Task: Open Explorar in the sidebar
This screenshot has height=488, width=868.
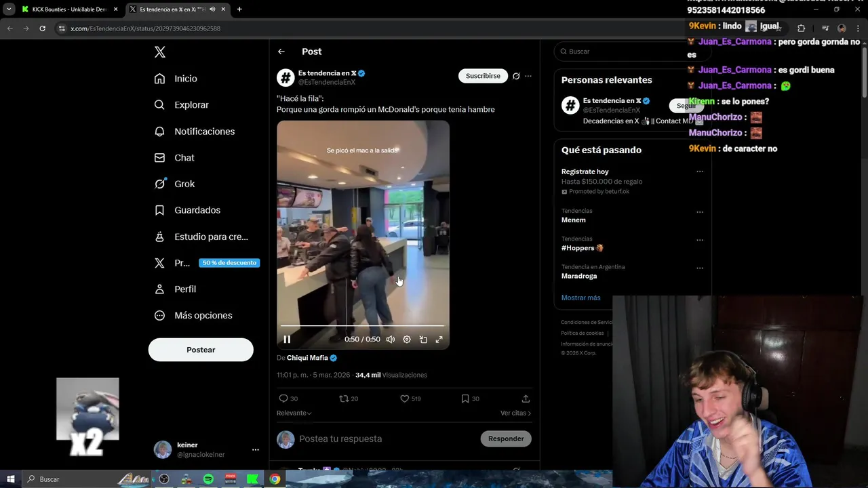Action: pos(181,105)
